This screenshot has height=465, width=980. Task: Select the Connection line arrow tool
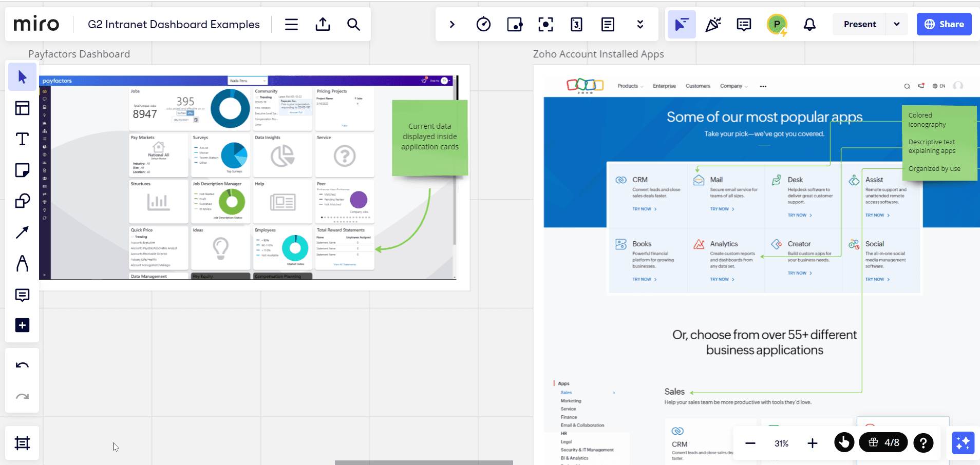click(x=22, y=232)
